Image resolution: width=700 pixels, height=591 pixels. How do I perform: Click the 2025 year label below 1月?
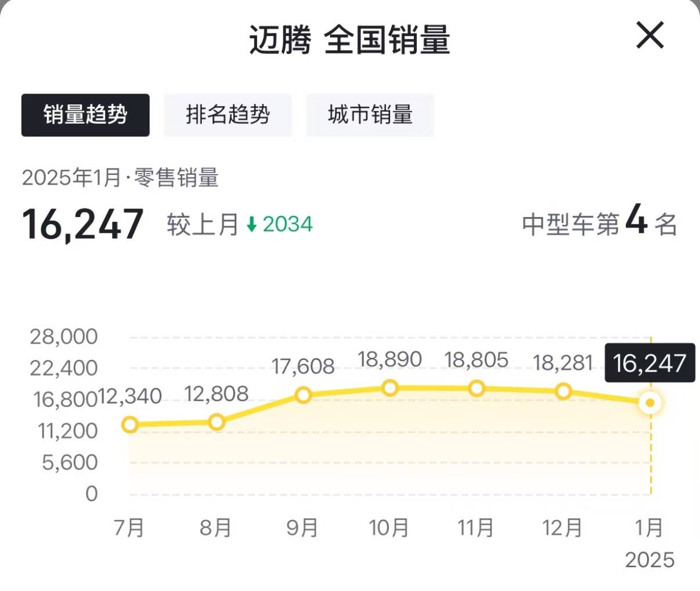[x=650, y=560]
